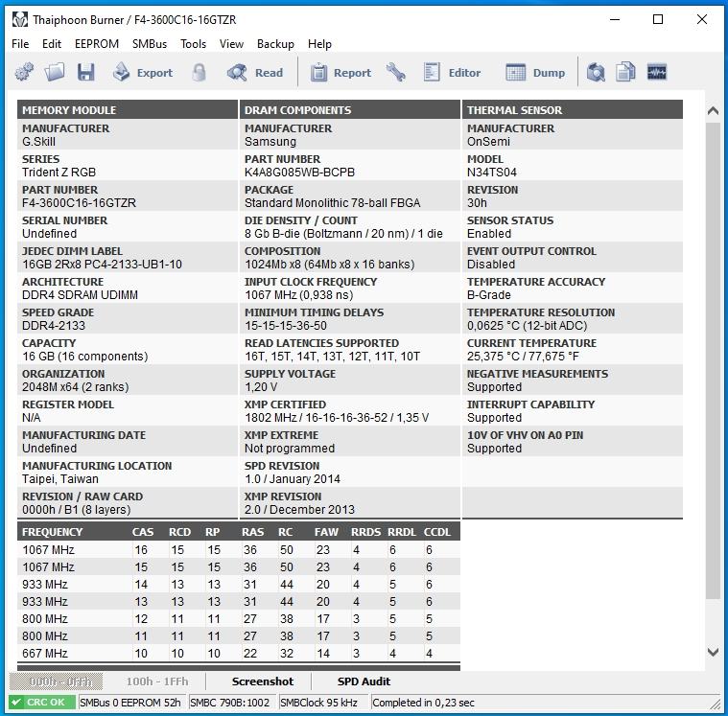Switch to the 100h - 1FFh tab
The height and width of the screenshot is (716, 728).
157,681
